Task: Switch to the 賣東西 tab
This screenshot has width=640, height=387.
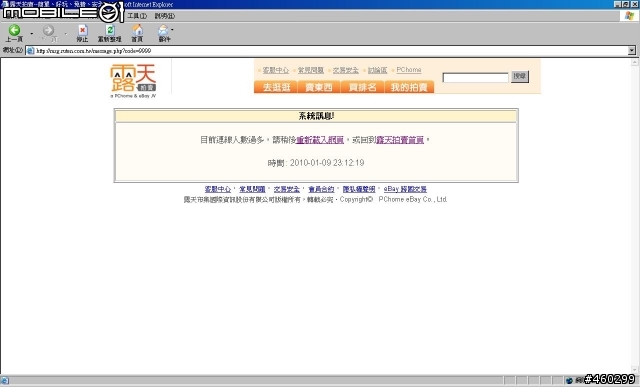Action: click(x=319, y=87)
